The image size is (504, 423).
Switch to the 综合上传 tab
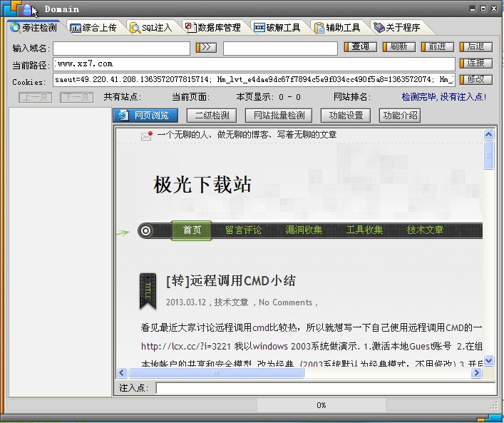93,28
